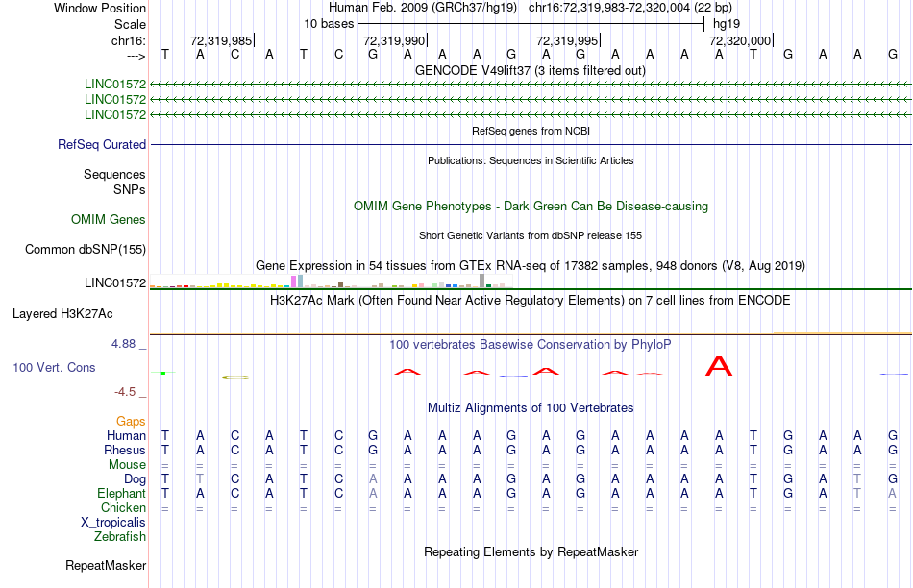Click the X_tropicalis alignment row label

coord(113,523)
